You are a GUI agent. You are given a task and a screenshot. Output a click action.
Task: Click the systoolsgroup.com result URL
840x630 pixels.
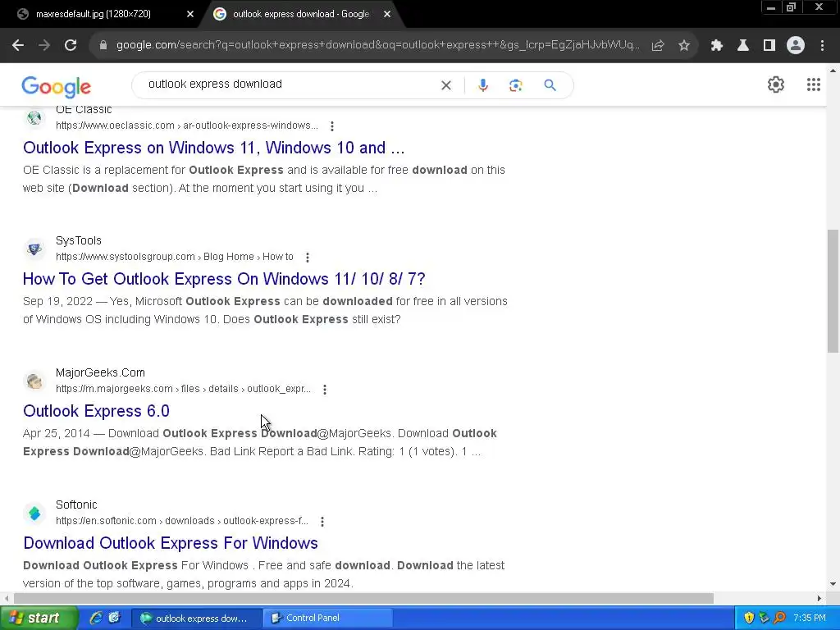point(175,257)
